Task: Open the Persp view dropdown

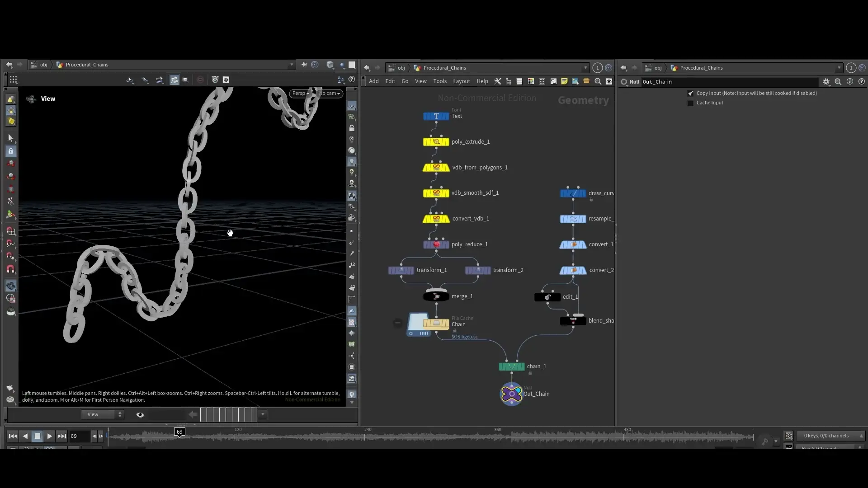Action: pyautogui.click(x=300, y=94)
